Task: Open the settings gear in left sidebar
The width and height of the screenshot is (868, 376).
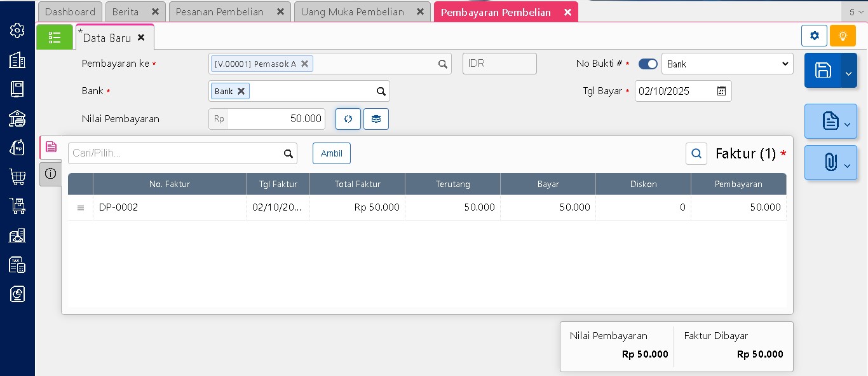Action: tap(17, 30)
